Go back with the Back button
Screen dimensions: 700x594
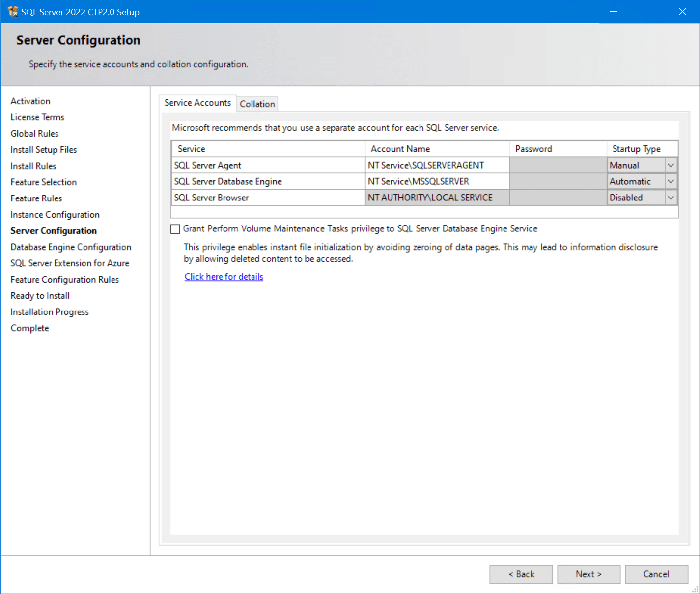521,574
